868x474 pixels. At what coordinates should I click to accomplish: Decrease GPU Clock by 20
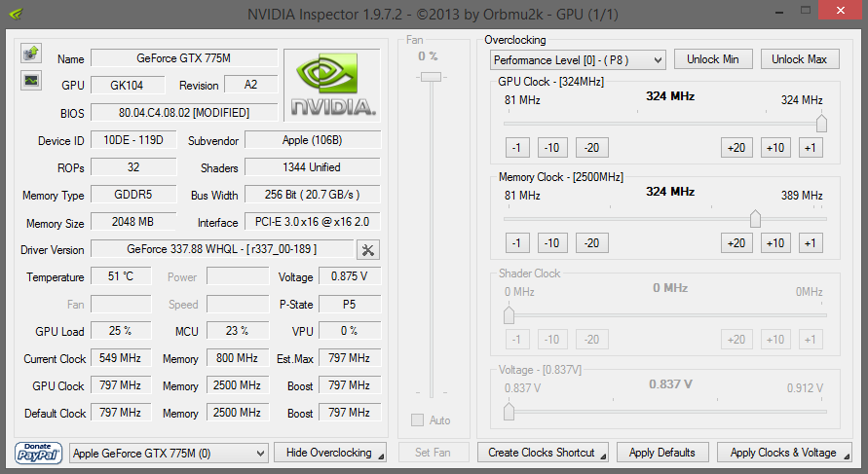tap(591, 148)
